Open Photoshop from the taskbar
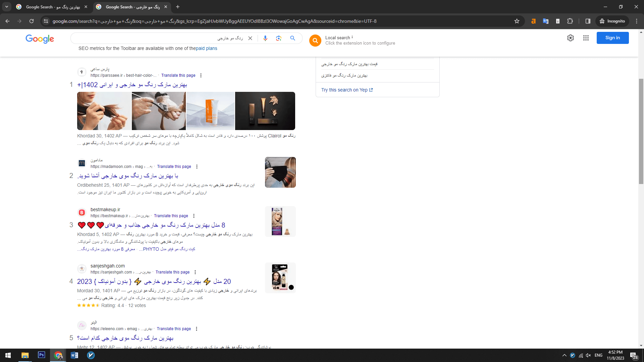This screenshot has width=644, height=362. (x=42, y=355)
